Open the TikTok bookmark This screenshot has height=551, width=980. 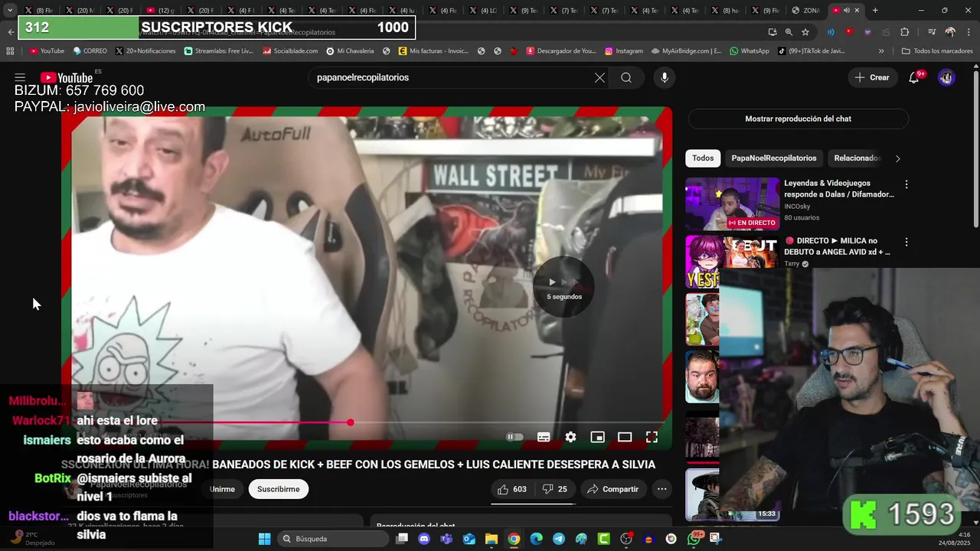point(812,51)
